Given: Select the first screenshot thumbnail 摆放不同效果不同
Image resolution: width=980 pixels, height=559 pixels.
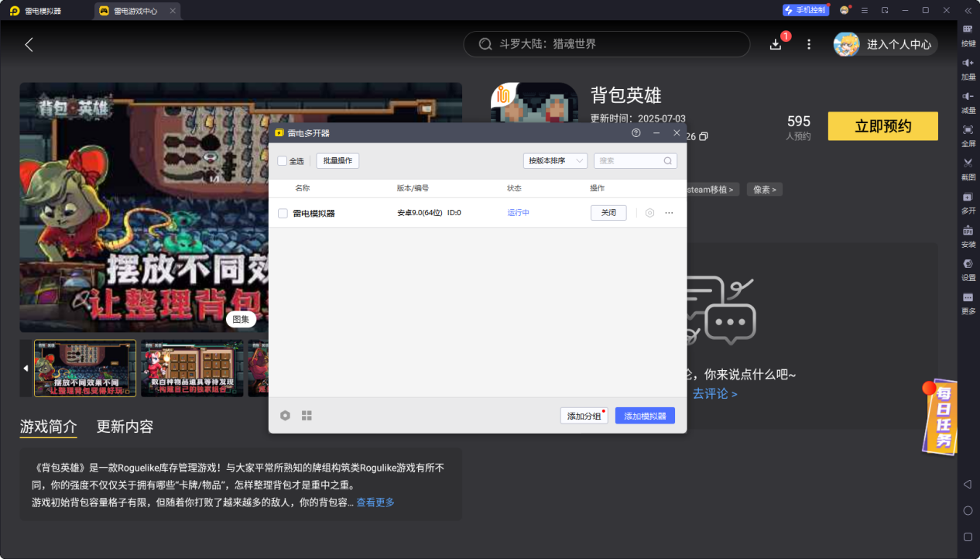Looking at the screenshot, I should coord(85,369).
